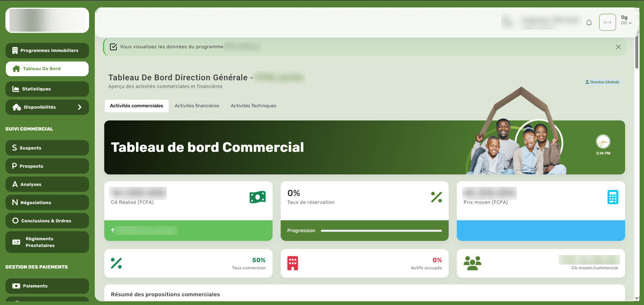The height and width of the screenshot is (305, 644).
Task: Go to Statistiques page
Action: [47, 89]
